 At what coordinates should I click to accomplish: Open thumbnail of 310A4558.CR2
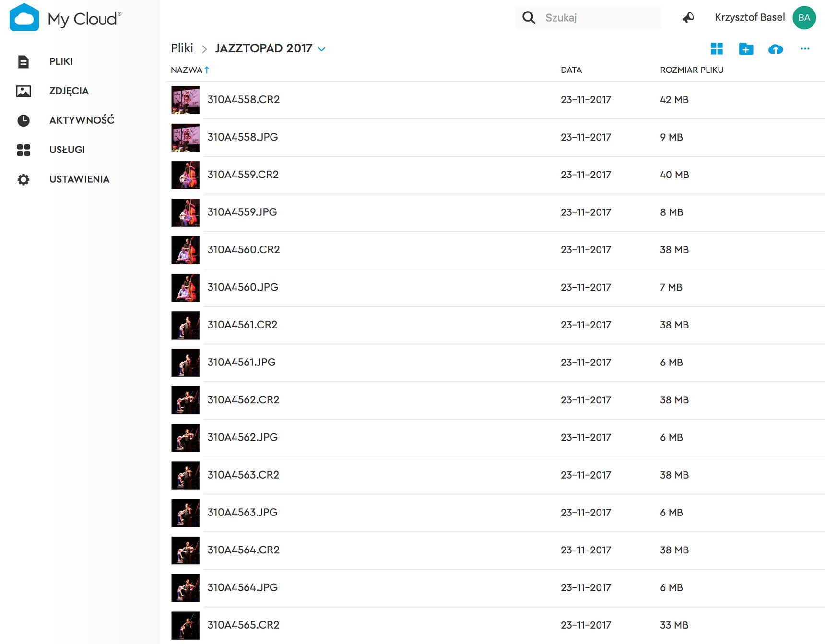pos(185,100)
